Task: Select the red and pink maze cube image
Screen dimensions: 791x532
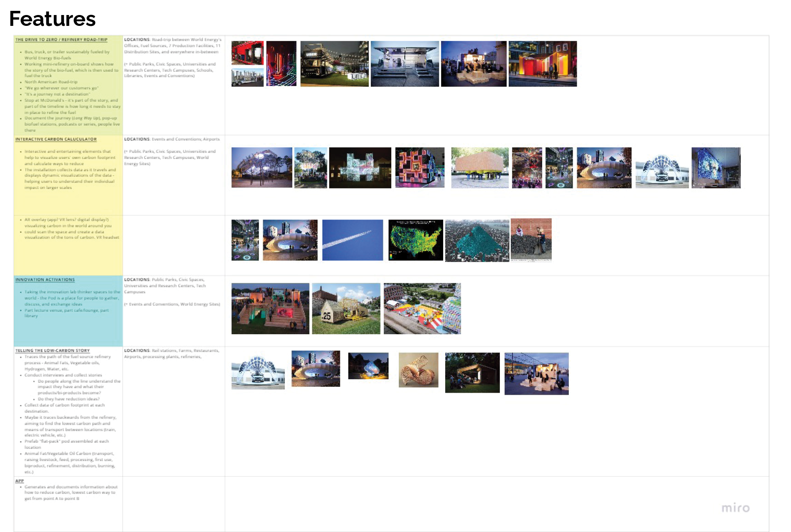Action: pyautogui.click(x=420, y=167)
